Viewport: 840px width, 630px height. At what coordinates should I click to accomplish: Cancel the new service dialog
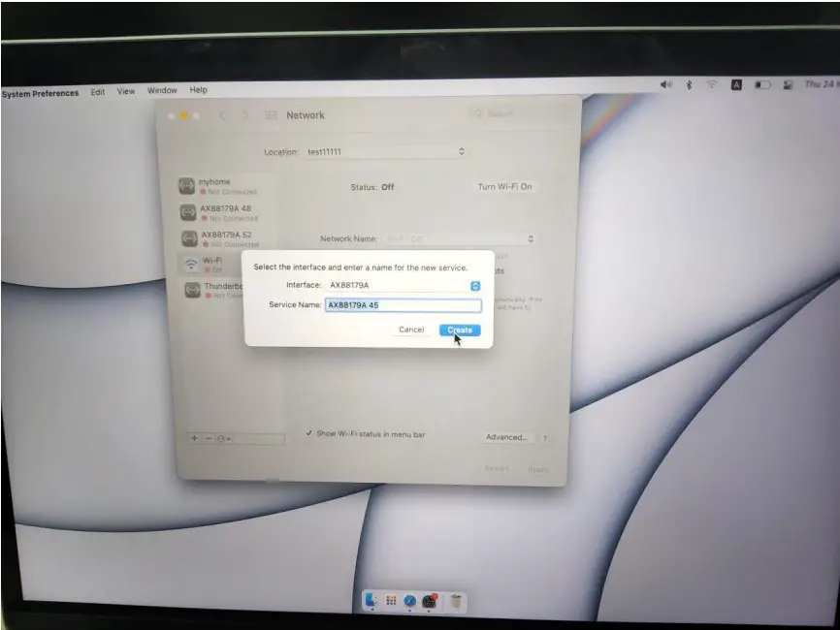[411, 330]
